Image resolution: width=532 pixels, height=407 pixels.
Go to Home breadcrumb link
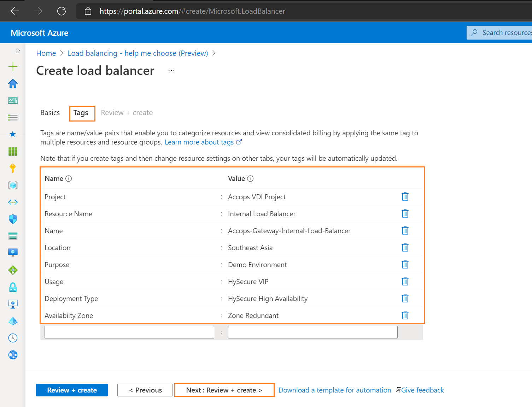[x=46, y=53]
